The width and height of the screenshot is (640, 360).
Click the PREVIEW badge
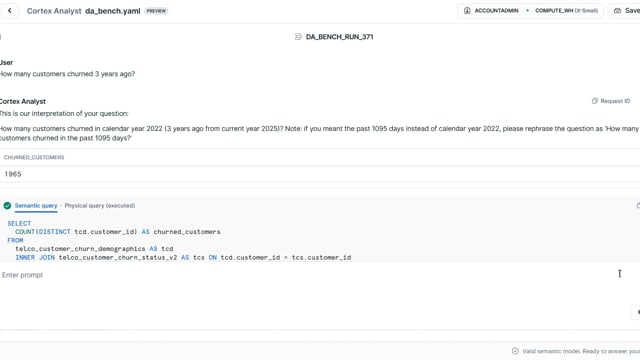156,11
